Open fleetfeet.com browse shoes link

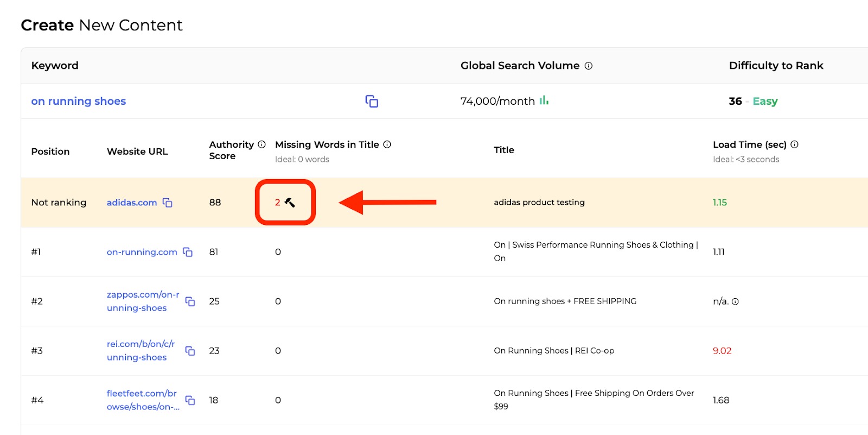(x=143, y=400)
